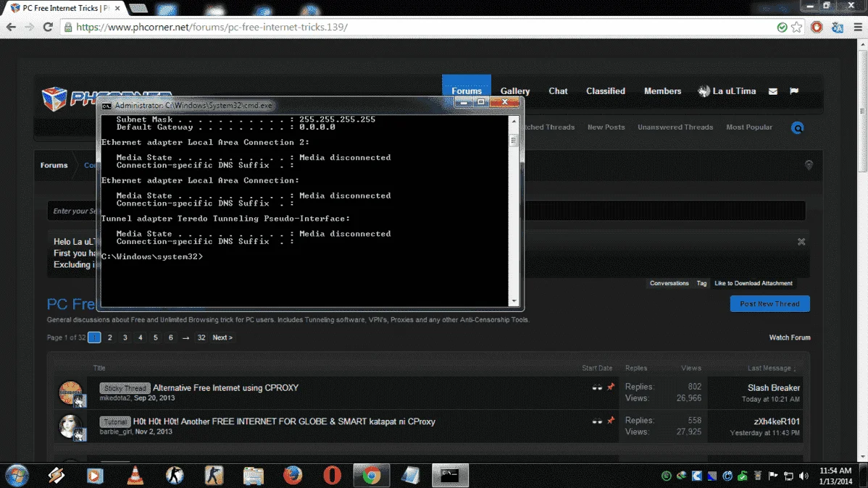Open the Forums tab
Screen dimensions: 868x488
click(466, 91)
